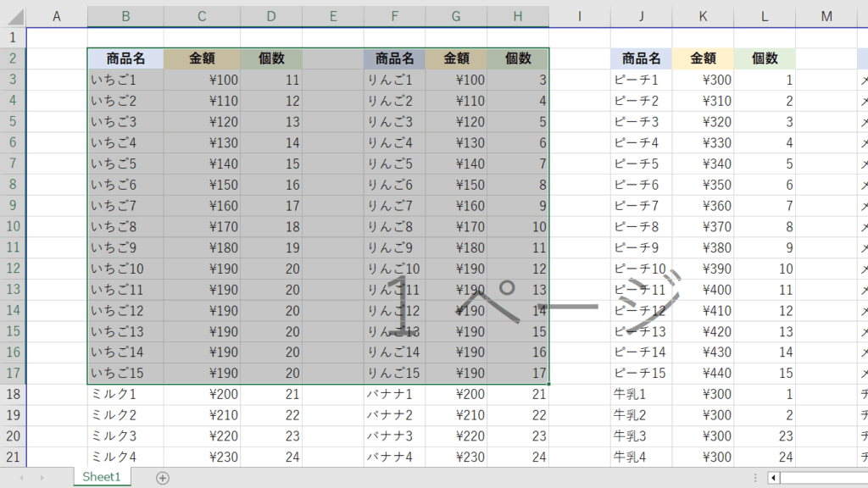
Task: Select column K header
Action: tap(703, 17)
